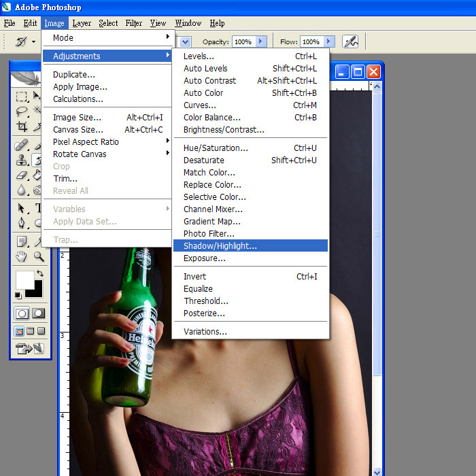Select the Hand tool
This screenshot has width=476, height=476.
pyautogui.click(x=22, y=256)
